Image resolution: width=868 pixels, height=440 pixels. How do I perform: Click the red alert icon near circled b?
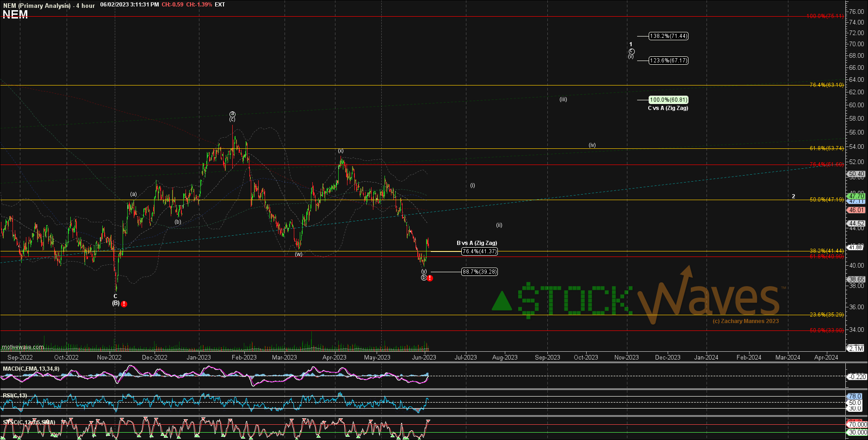point(430,278)
